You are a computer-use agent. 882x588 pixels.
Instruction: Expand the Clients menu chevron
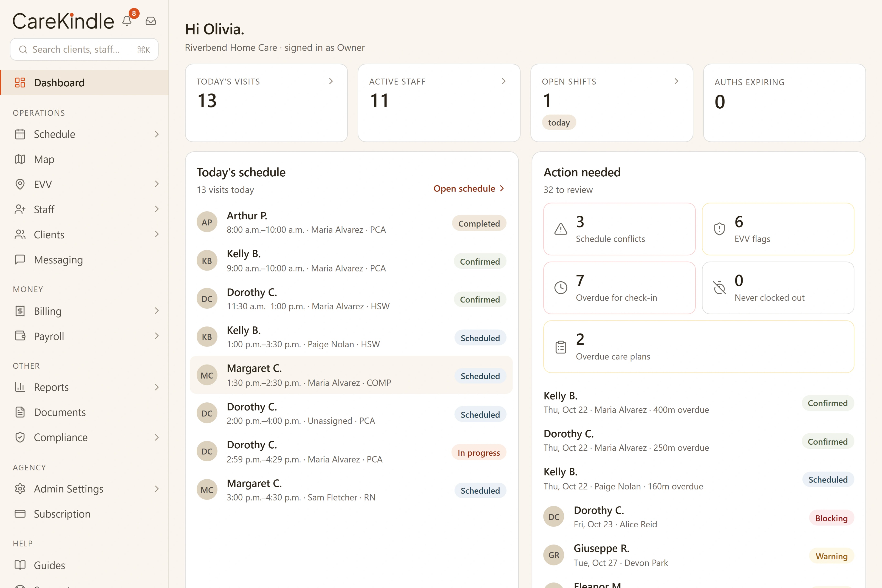[x=157, y=234]
